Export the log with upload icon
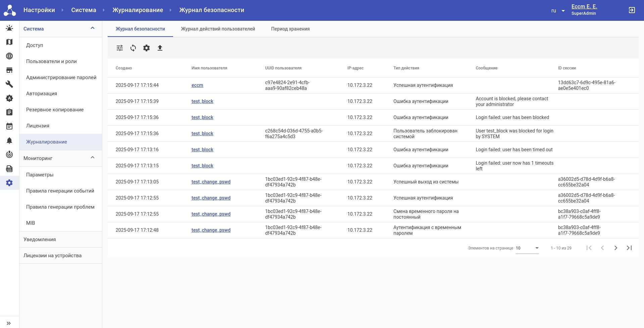This screenshot has width=644, height=328. pos(160,48)
